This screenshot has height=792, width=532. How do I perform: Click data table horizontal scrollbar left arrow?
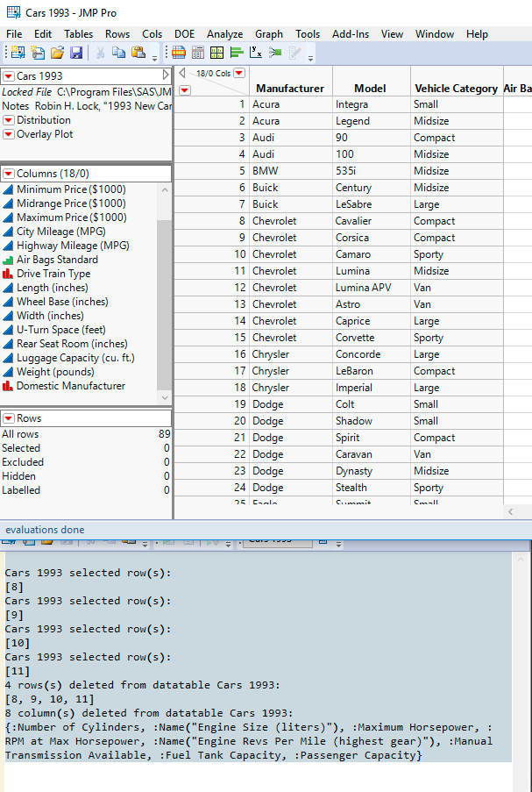[x=510, y=511]
